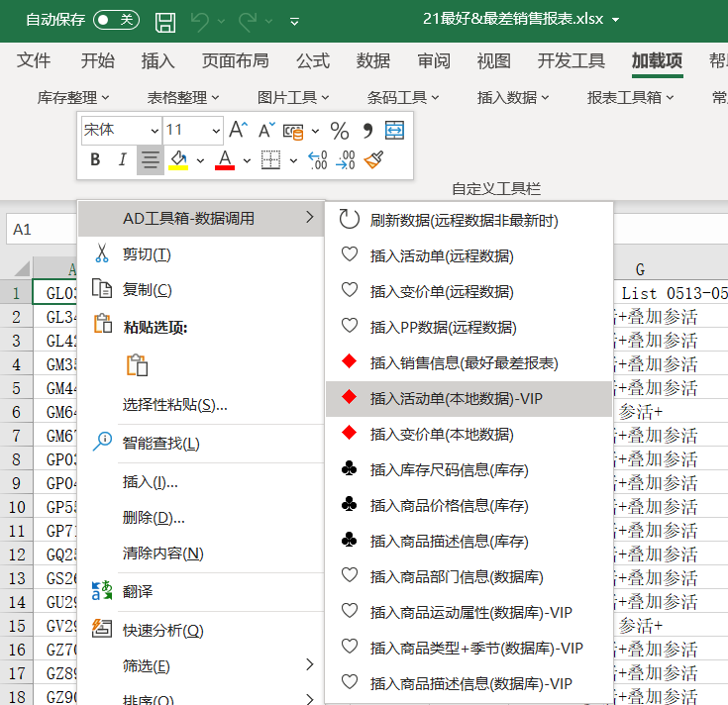Screen dimensions: 728x705
Task: Switch to the 页面布局 tab
Action: 235,60
